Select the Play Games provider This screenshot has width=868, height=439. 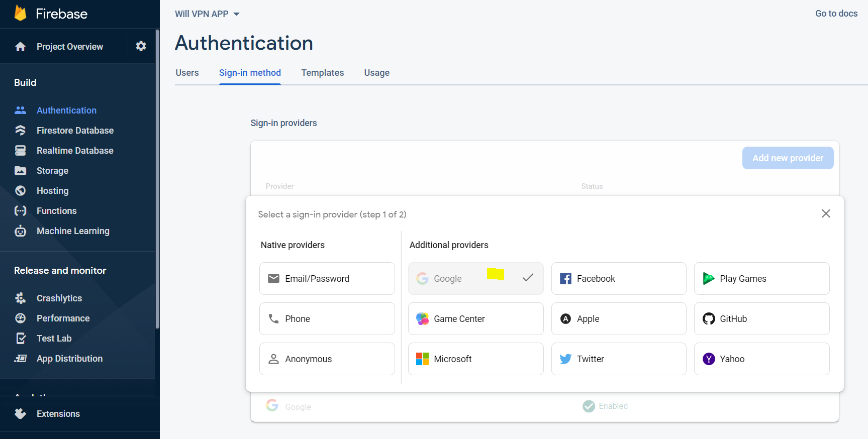coord(761,278)
